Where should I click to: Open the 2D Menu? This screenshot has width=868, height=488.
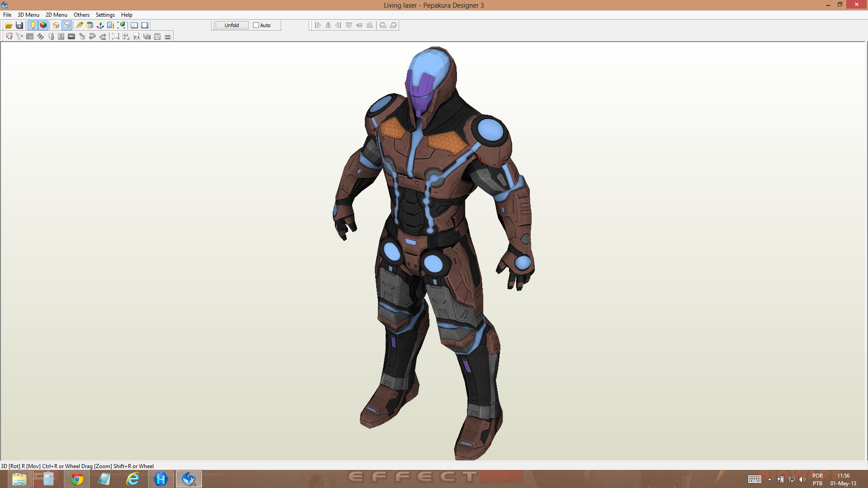pos(57,15)
